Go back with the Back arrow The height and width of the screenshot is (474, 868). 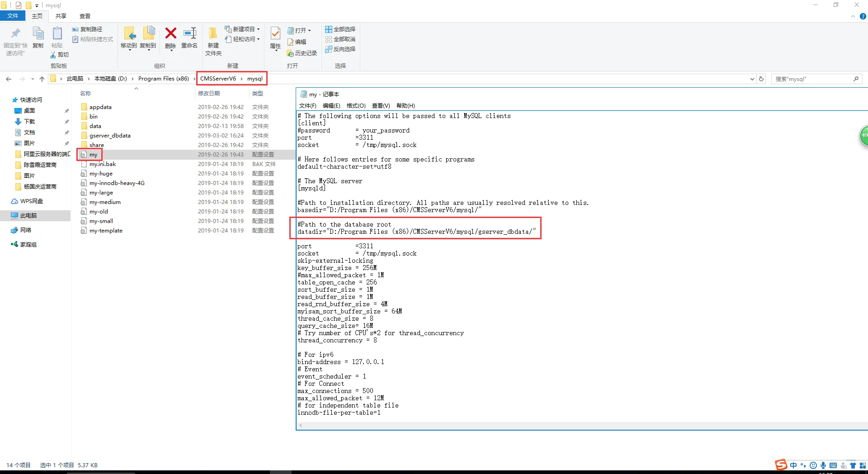pos(9,79)
